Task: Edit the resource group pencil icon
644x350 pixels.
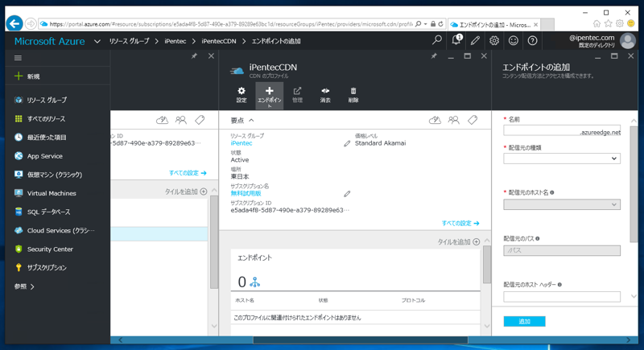Action: click(347, 143)
